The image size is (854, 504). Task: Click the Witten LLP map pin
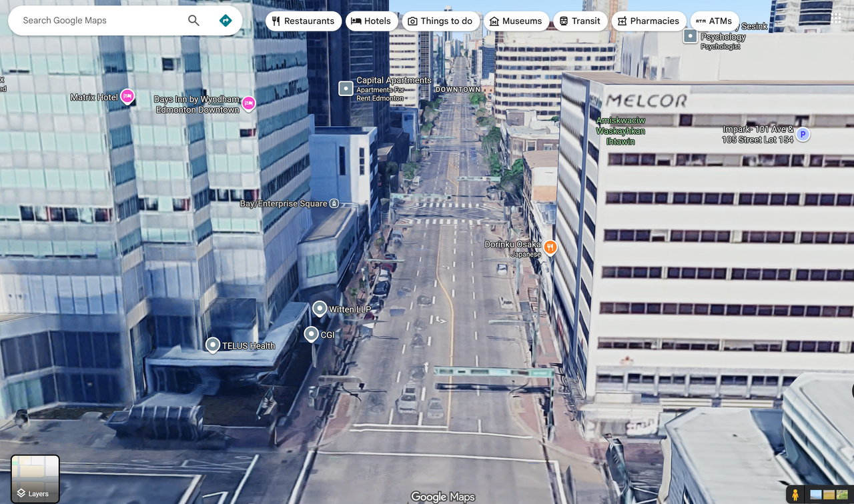(x=320, y=309)
